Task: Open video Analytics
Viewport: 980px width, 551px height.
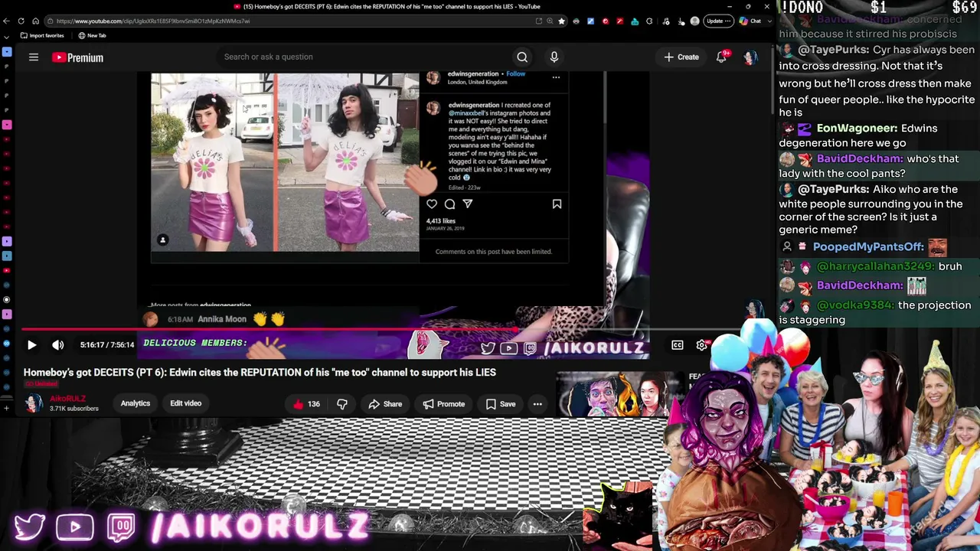Action: [136, 403]
